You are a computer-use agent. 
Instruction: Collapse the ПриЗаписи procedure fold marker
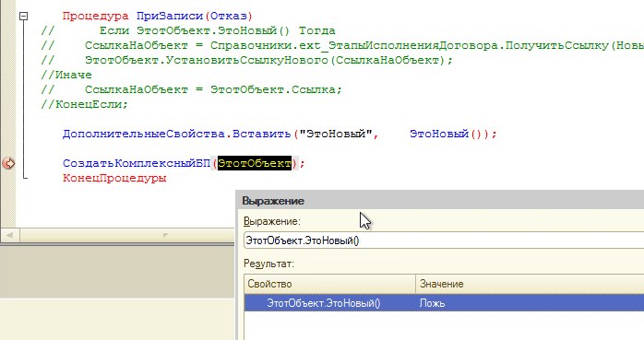tap(24, 16)
